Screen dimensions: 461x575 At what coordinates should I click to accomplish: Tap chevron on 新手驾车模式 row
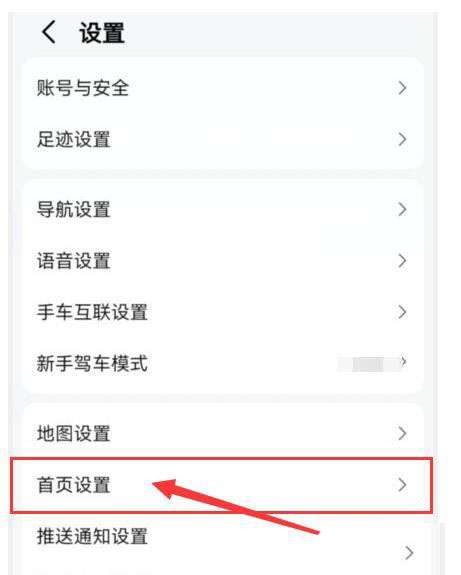(x=403, y=362)
